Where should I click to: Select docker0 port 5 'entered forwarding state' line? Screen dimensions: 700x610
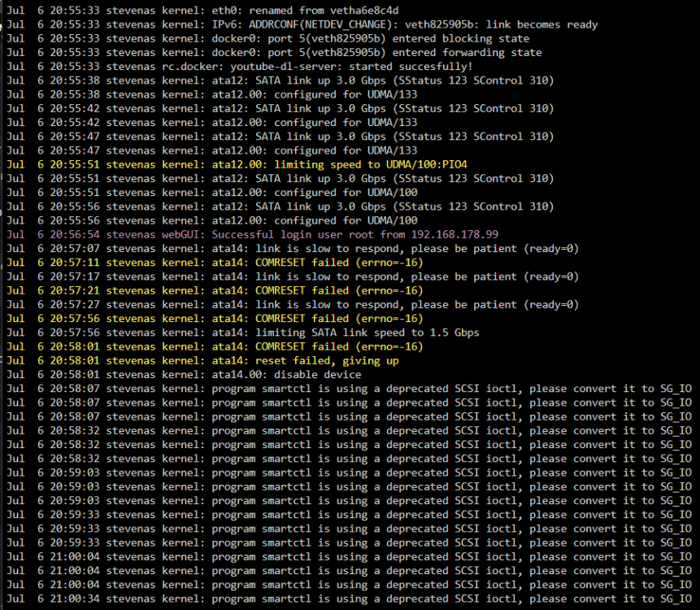click(274, 53)
